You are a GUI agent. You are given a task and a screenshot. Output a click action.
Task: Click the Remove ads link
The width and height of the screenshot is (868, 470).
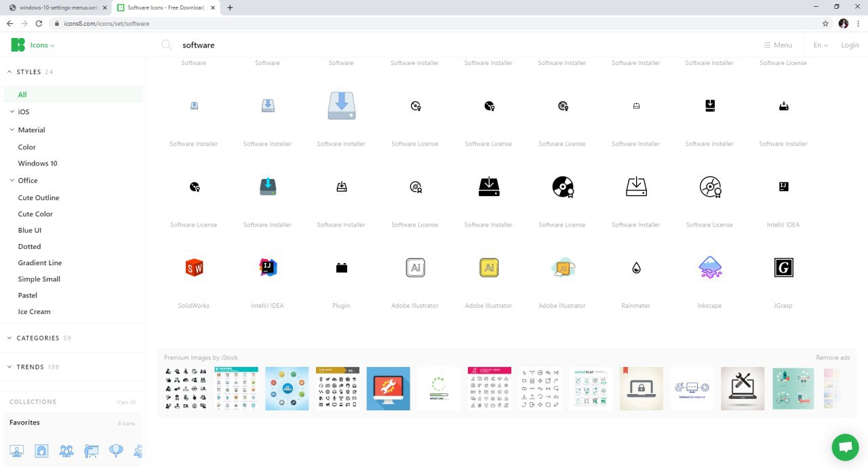pos(833,358)
